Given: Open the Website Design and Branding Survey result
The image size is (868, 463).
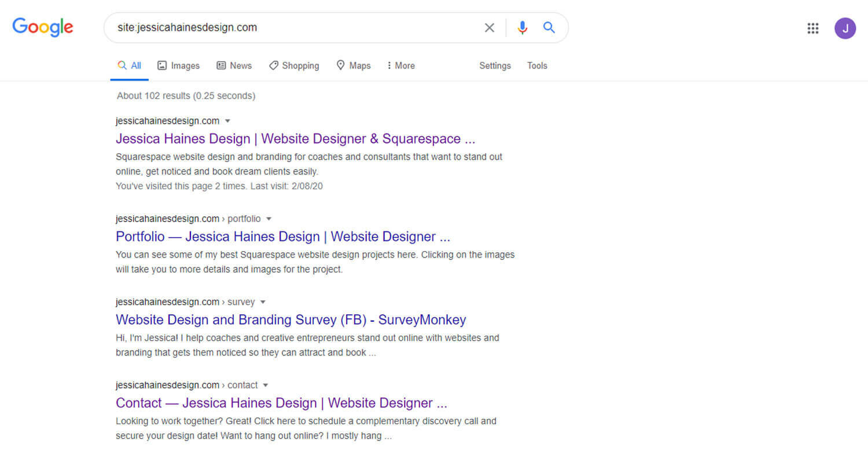Looking at the screenshot, I should [290, 320].
